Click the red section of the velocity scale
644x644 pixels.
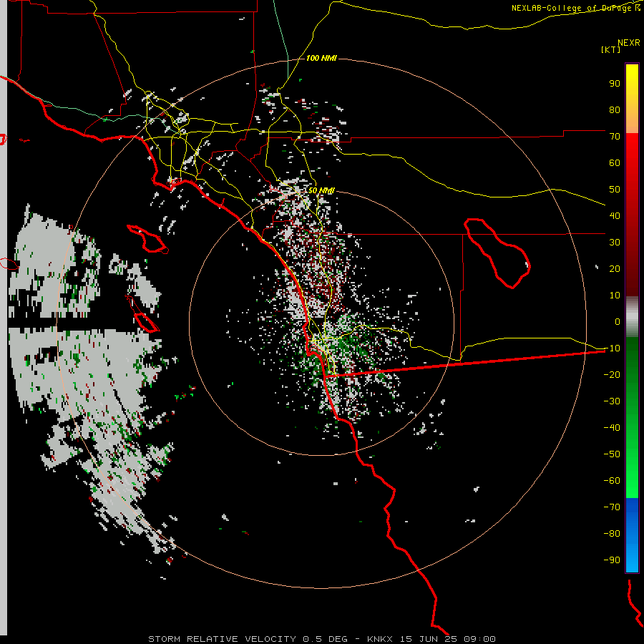tap(632, 215)
